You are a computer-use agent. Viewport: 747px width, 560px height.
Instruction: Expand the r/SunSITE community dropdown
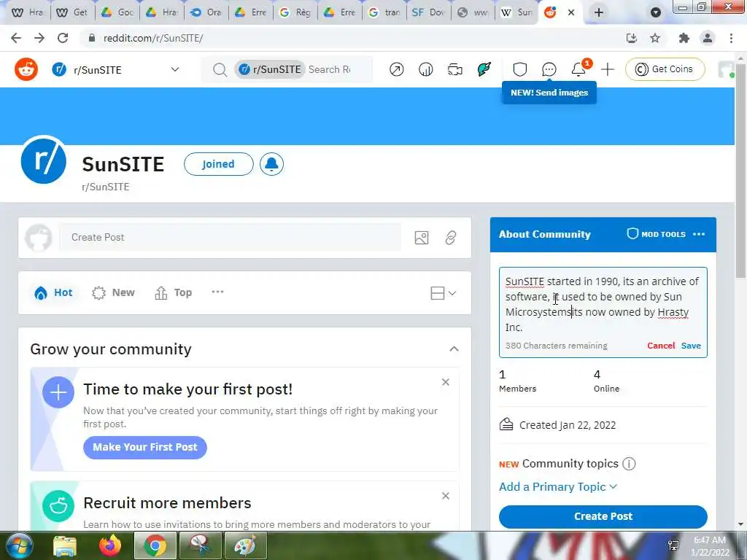(x=175, y=69)
